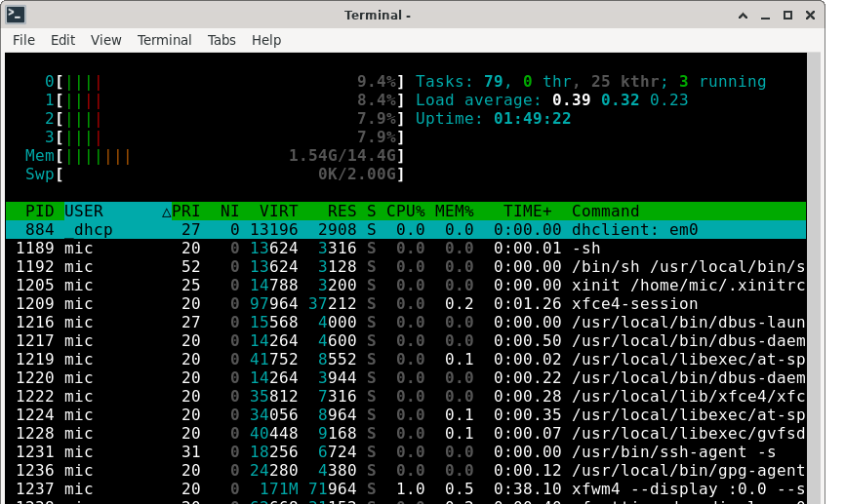Screen dimensions: 845x504
Task: Open the Help menu
Action: (266, 40)
